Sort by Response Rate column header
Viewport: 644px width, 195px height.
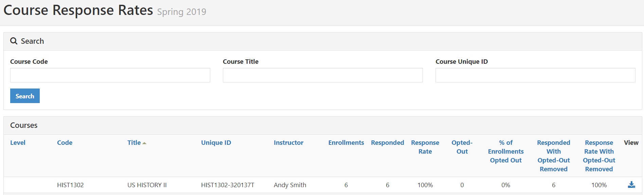[x=425, y=147]
